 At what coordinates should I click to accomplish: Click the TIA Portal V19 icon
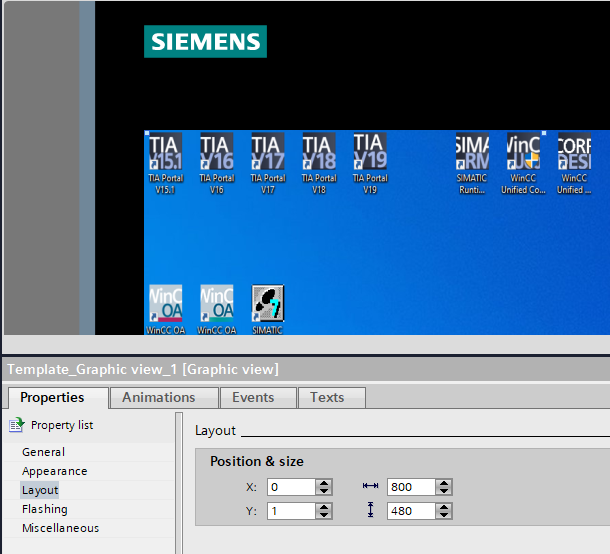coord(369,152)
